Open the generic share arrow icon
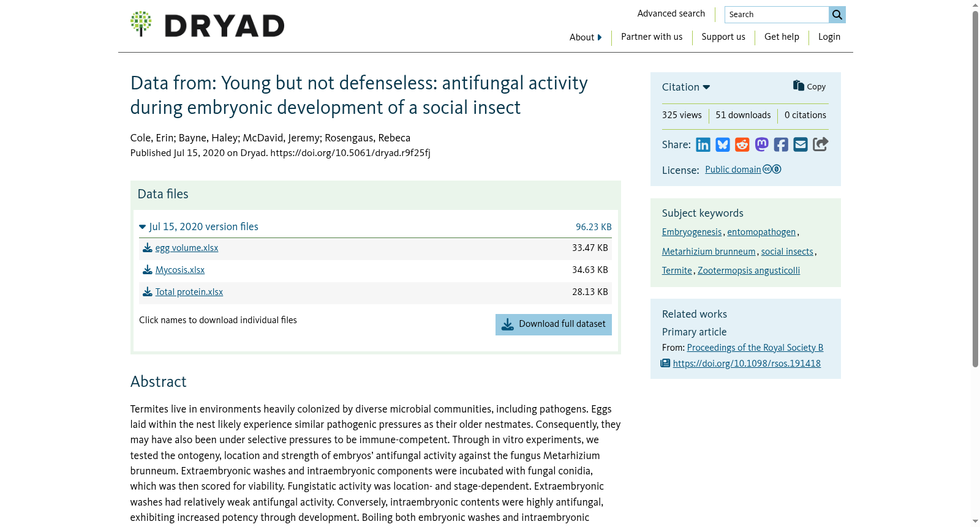Image resolution: width=980 pixels, height=527 pixels. click(821, 144)
